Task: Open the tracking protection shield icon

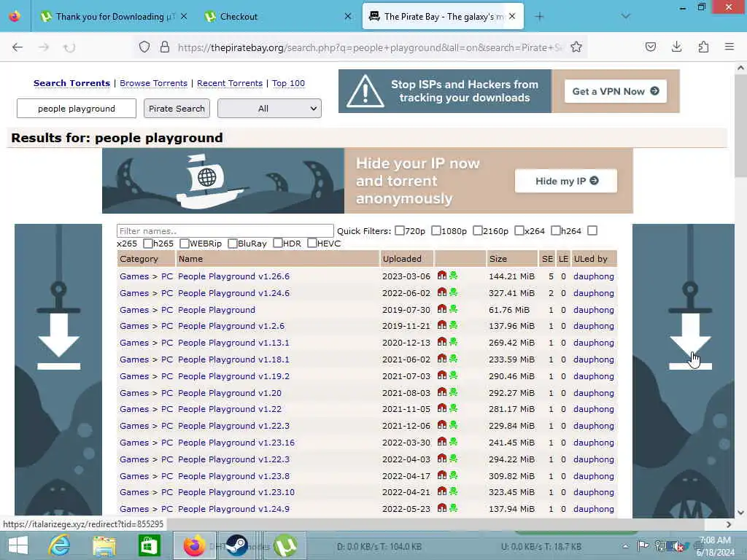Action: pyautogui.click(x=144, y=47)
